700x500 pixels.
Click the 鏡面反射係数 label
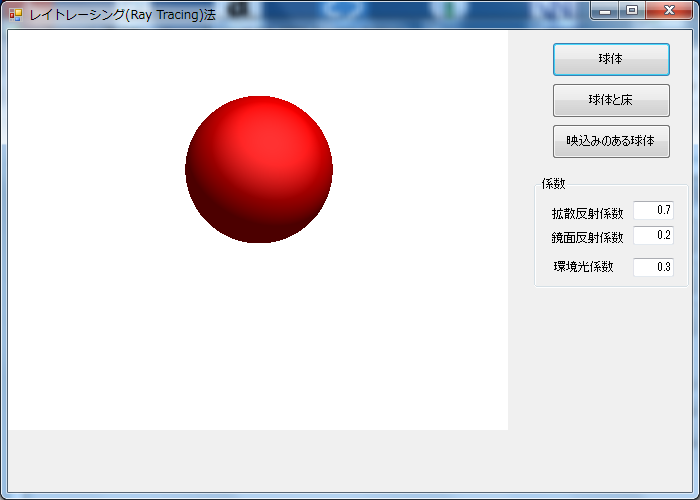587,238
